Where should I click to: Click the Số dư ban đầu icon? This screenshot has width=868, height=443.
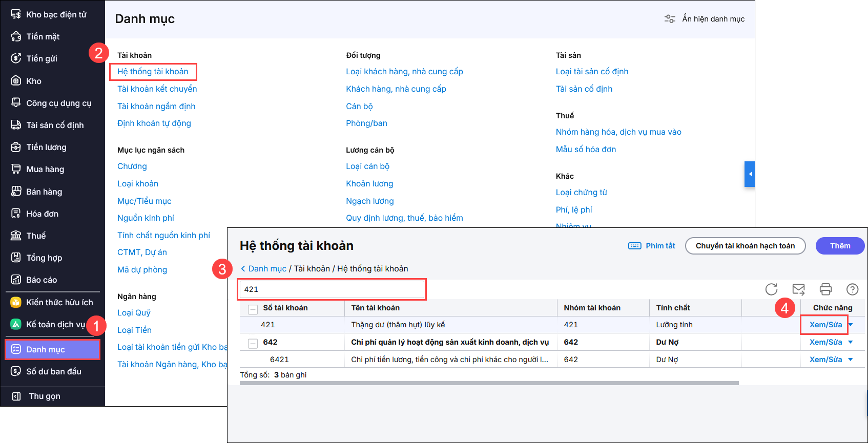pos(16,371)
